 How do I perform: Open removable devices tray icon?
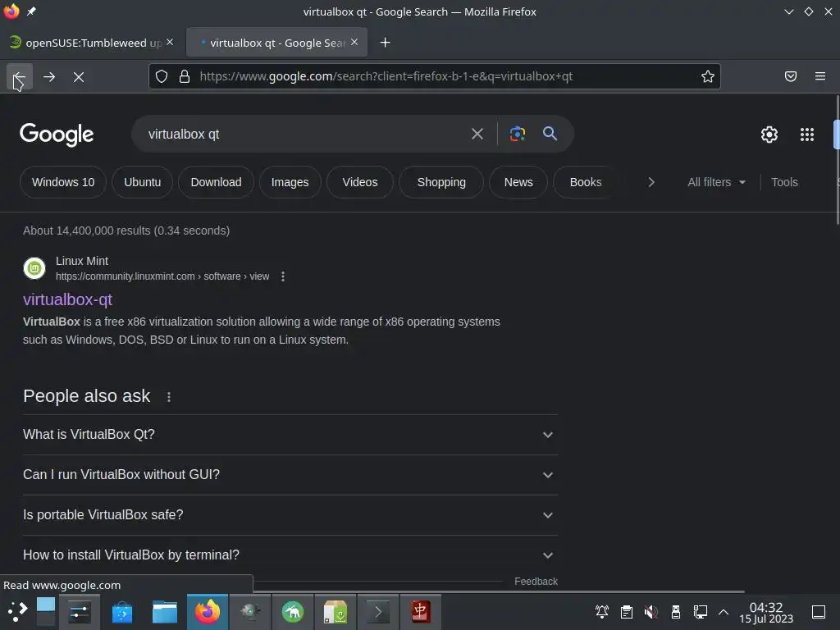click(x=676, y=612)
